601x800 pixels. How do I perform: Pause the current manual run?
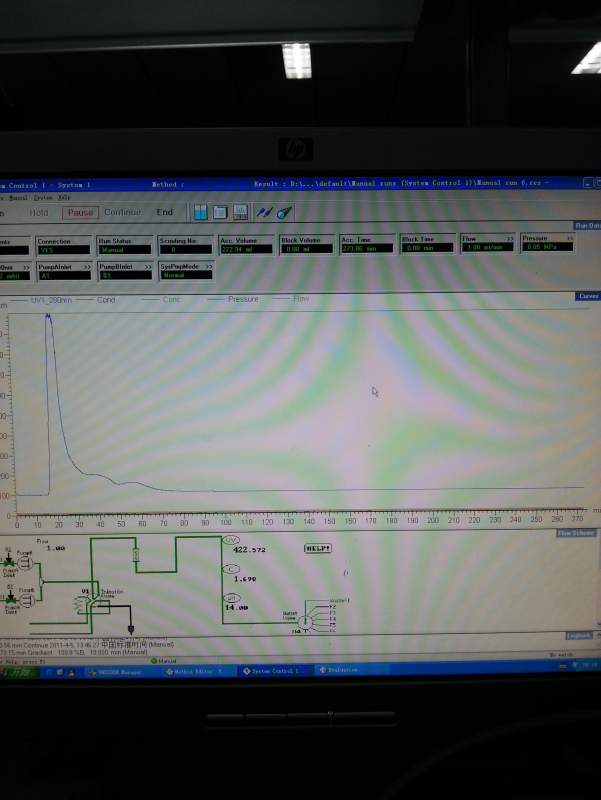(x=80, y=212)
